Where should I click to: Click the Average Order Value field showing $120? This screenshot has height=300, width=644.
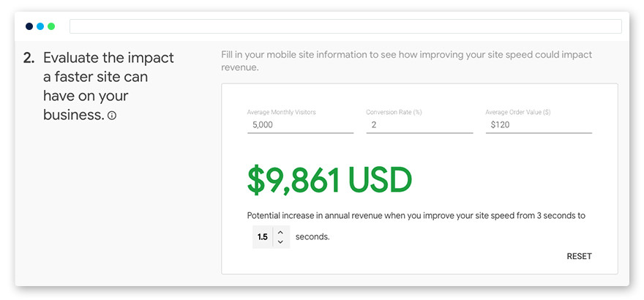(539, 125)
